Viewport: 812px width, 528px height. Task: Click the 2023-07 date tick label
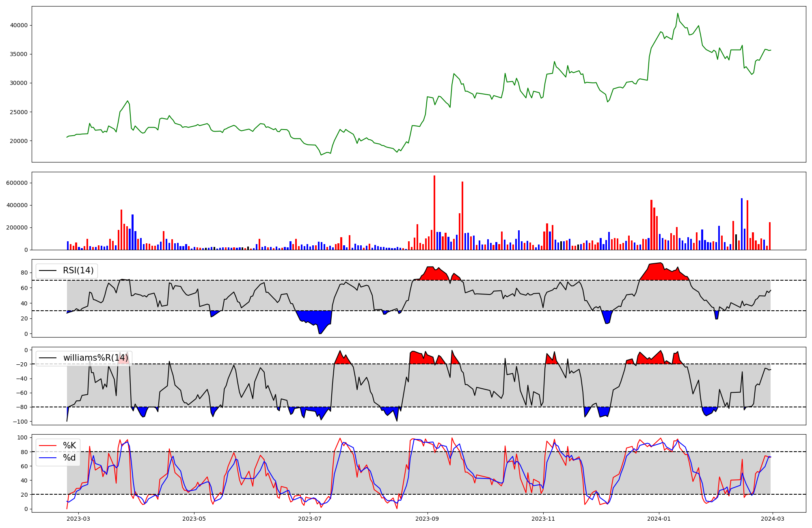pyautogui.click(x=310, y=519)
